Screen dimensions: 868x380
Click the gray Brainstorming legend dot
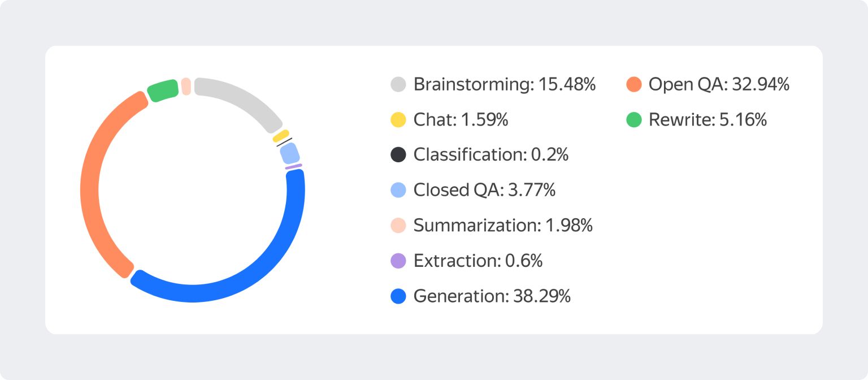click(x=398, y=85)
